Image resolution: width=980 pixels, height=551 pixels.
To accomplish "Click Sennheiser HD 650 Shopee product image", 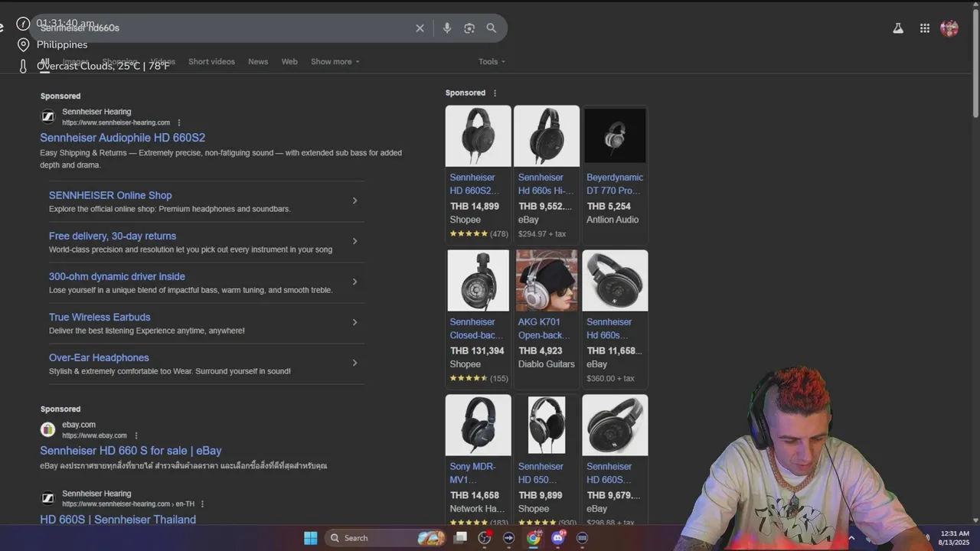I will point(547,425).
